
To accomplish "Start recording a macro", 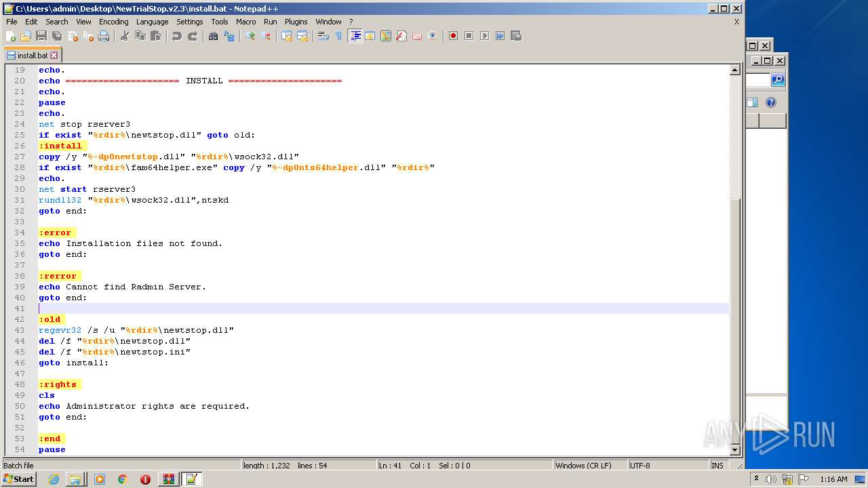I will pos(453,36).
